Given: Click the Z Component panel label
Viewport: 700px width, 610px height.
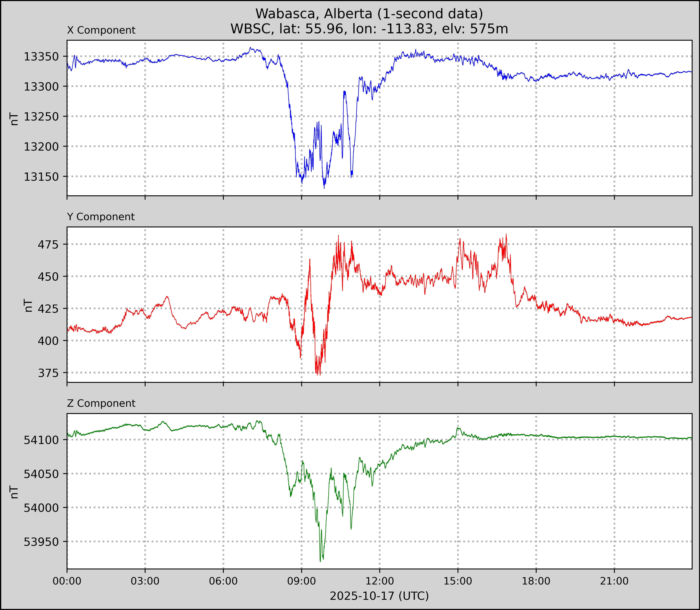Looking at the screenshot, I should click(x=101, y=403).
